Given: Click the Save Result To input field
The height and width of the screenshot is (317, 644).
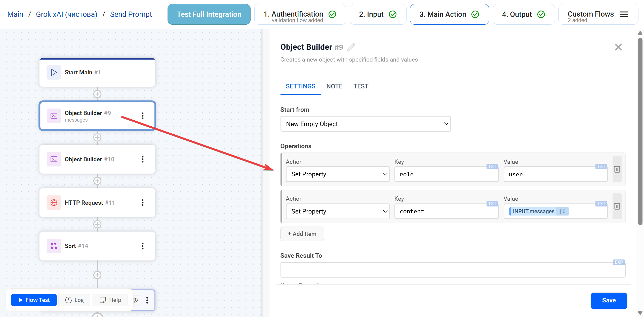Looking at the screenshot, I should point(453,270).
